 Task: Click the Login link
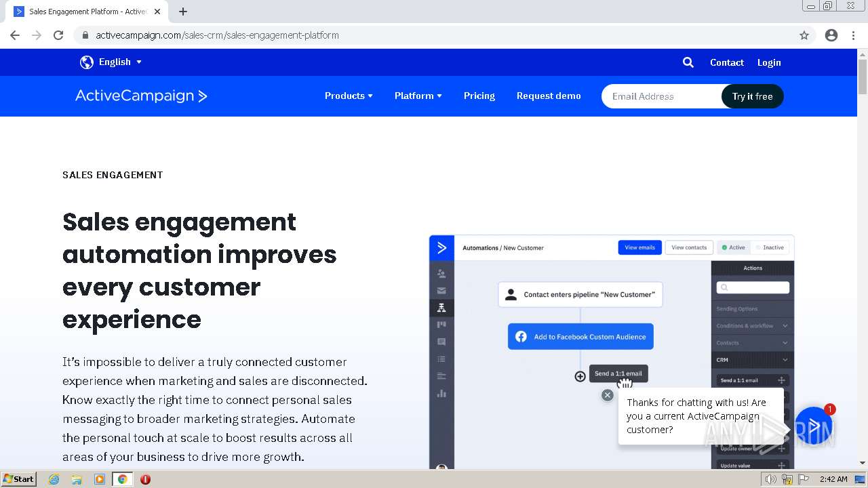click(769, 62)
